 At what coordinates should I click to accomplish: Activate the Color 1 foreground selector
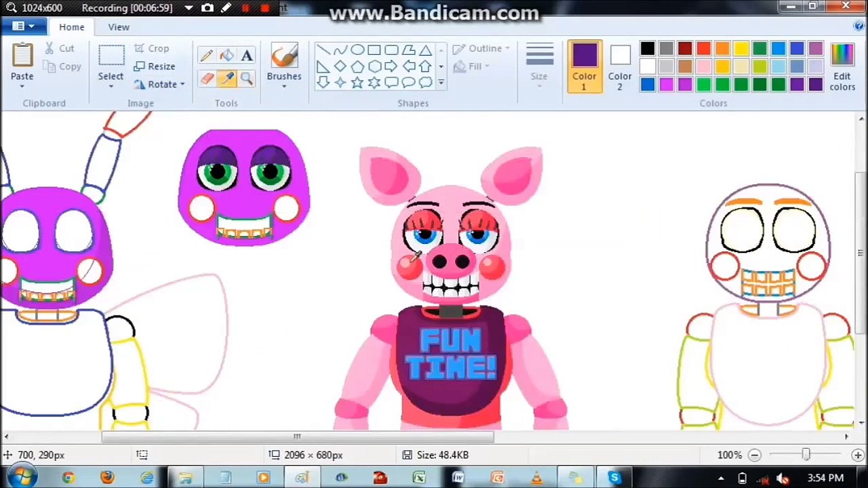[584, 66]
